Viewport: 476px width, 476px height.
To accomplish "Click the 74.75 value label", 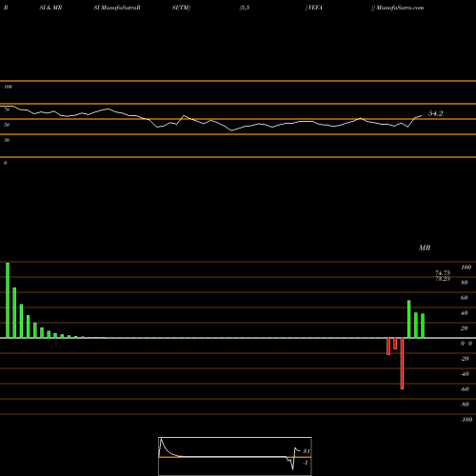I will [x=443, y=273].
